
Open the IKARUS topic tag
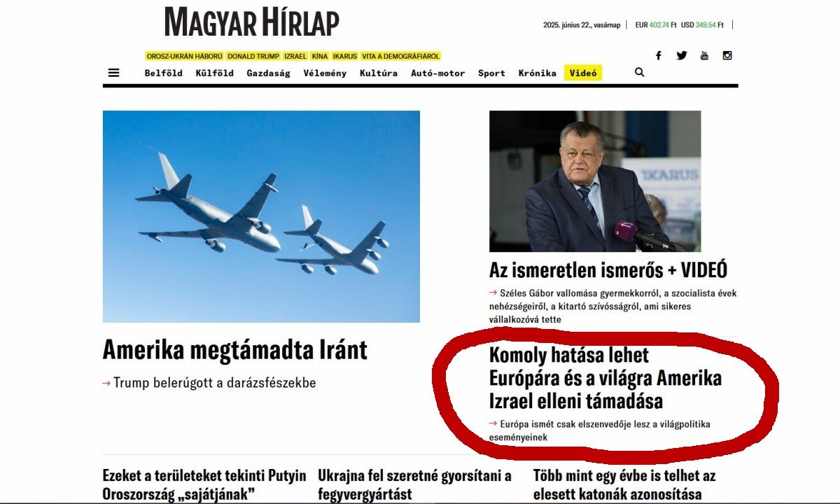pyautogui.click(x=344, y=56)
